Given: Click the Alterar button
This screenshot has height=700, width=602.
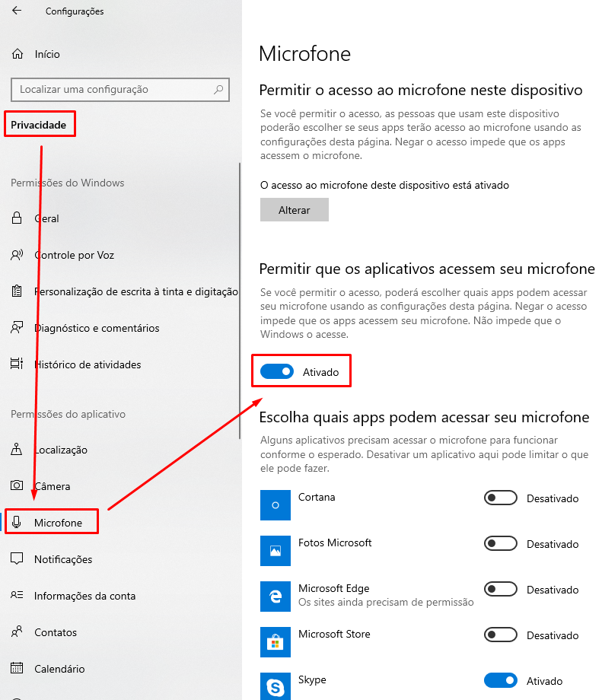Looking at the screenshot, I should coord(295,210).
